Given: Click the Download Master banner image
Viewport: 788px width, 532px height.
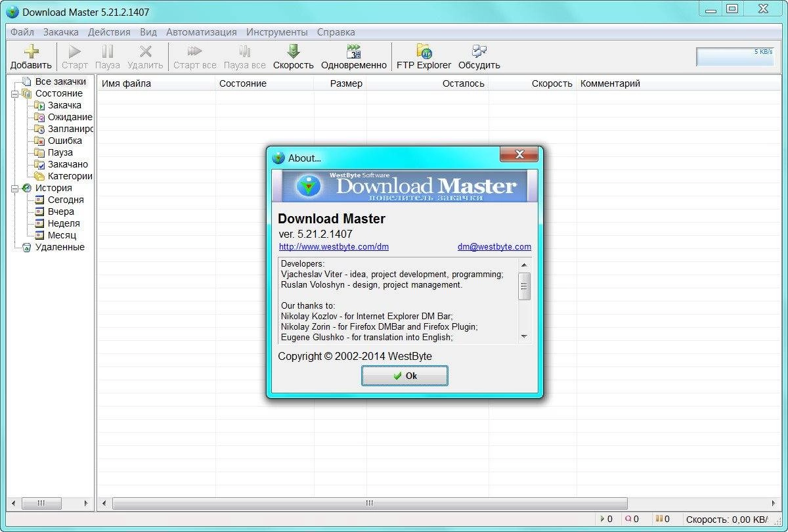Looking at the screenshot, I should 405,186.
